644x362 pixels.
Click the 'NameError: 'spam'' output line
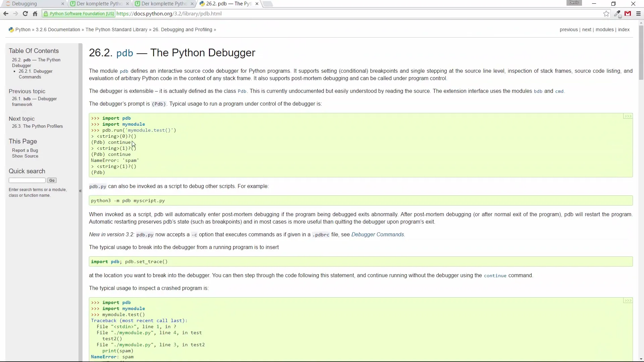pyautogui.click(x=115, y=161)
